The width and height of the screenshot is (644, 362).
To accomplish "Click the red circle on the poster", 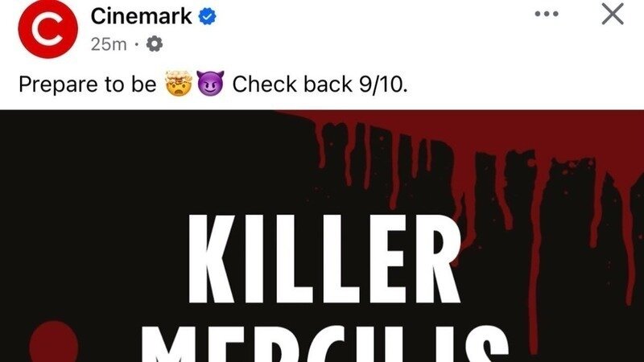I will coord(53,341).
